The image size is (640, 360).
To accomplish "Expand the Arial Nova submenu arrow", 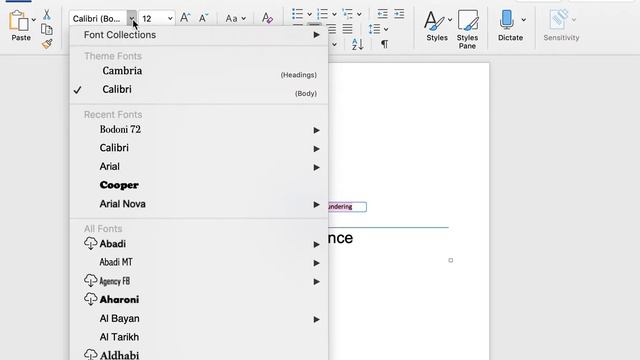I will click(316, 204).
